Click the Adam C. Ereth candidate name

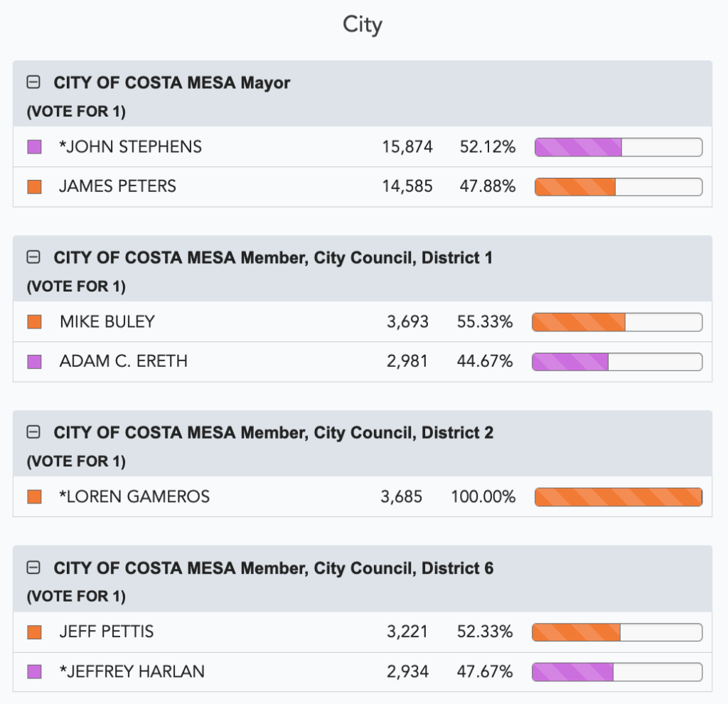tap(124, 361)
